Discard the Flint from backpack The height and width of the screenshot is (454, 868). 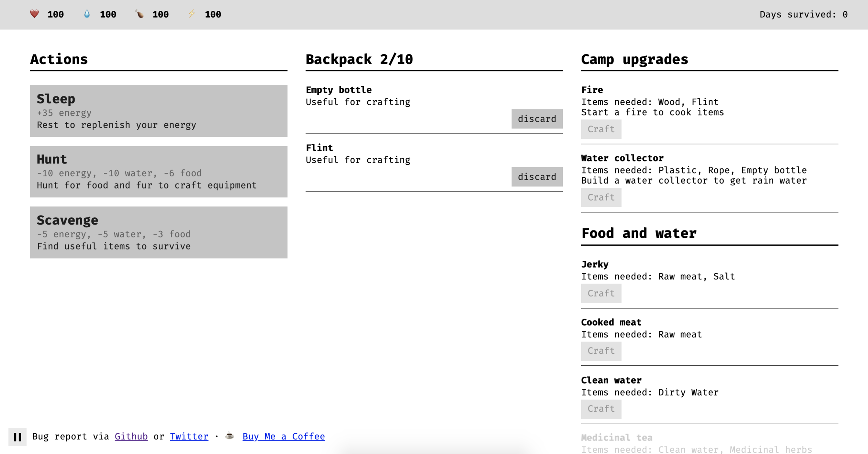coord(536,177)
